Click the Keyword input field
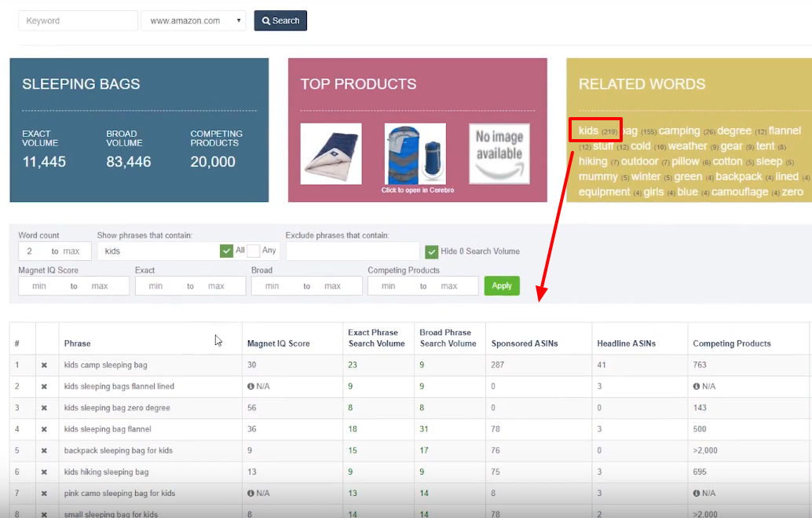 pos(79,20)
